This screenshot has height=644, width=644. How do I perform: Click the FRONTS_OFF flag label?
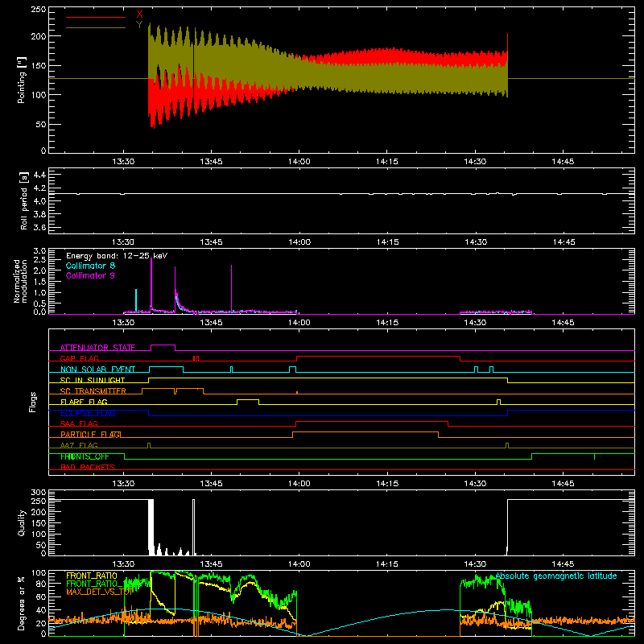85,456
